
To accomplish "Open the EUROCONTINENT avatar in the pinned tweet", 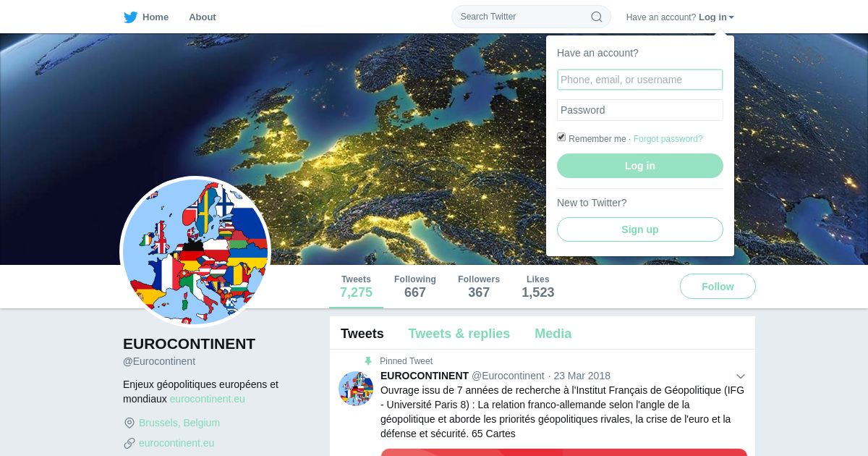I will pos(356,389).
